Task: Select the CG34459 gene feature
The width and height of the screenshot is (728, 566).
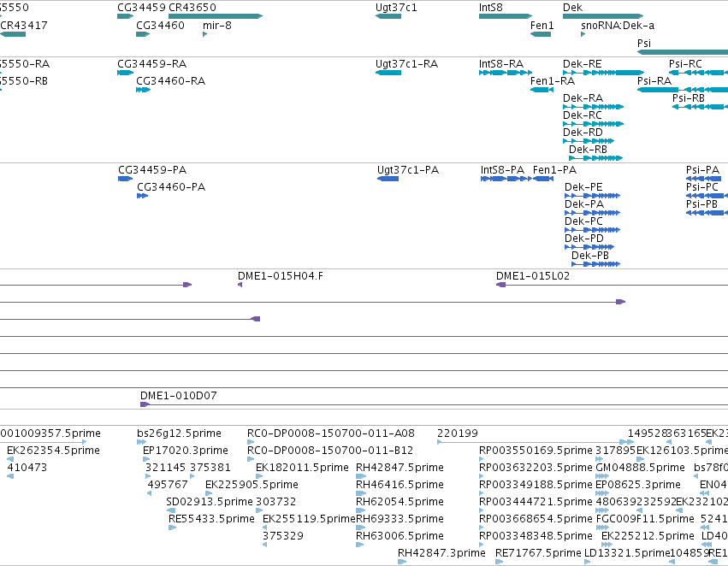Action: click(x=126, y=16)
